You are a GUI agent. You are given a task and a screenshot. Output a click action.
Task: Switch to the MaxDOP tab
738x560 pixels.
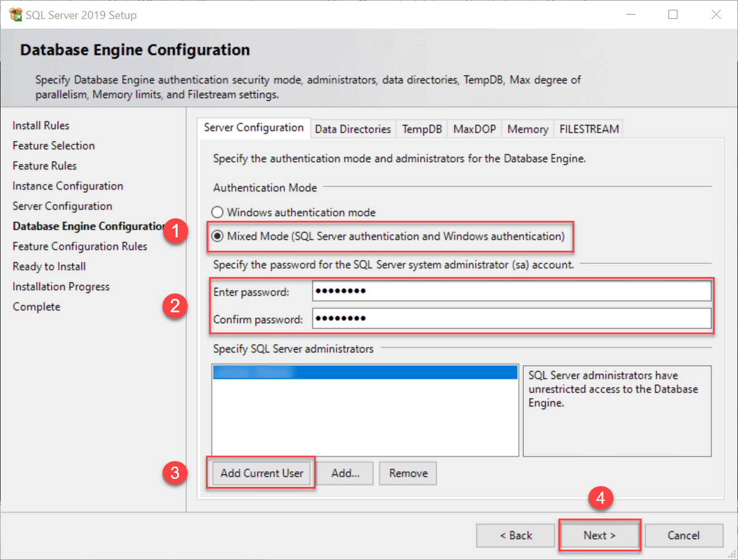(474, 128)
